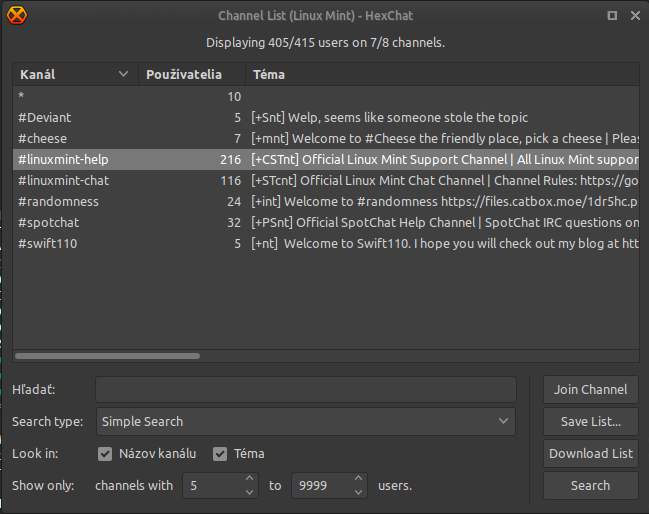The image size is (649, 514).
Task: Focus the Hľadať search text field
Action: [306, 390]
